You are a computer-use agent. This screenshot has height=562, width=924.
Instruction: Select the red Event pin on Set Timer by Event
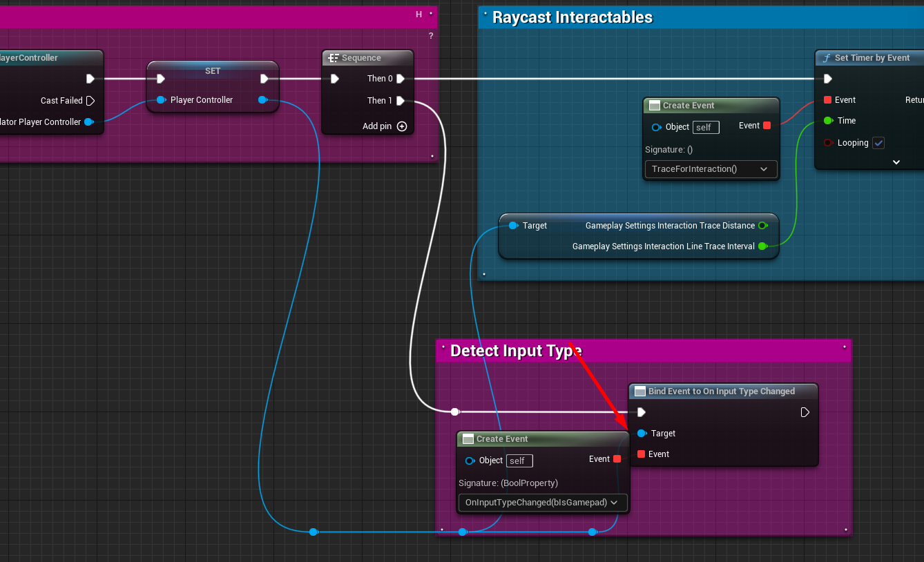(x=828, y=99)
